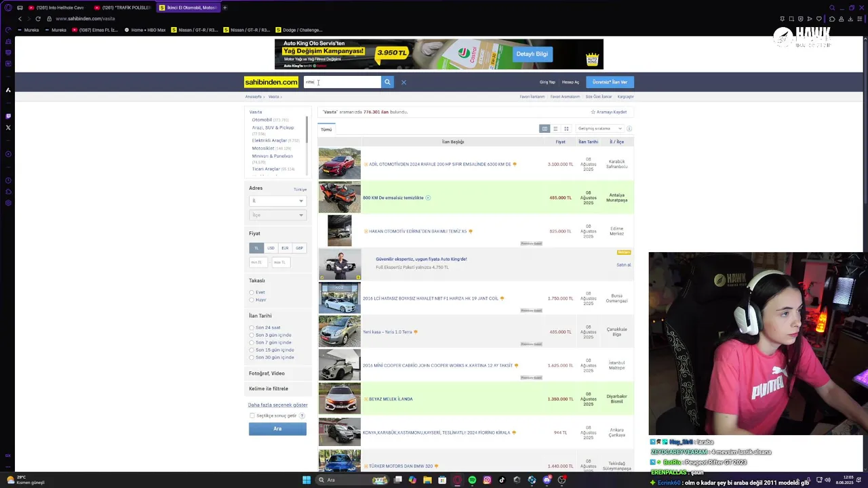This screenshot has width=868, height=488.
Task: Select Takaslı Hayır radio option
Action: point(252,300)
